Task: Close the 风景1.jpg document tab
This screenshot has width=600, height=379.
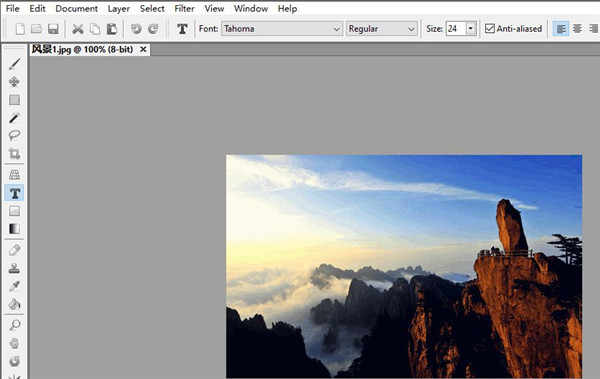Action: [x=143, y=49]
